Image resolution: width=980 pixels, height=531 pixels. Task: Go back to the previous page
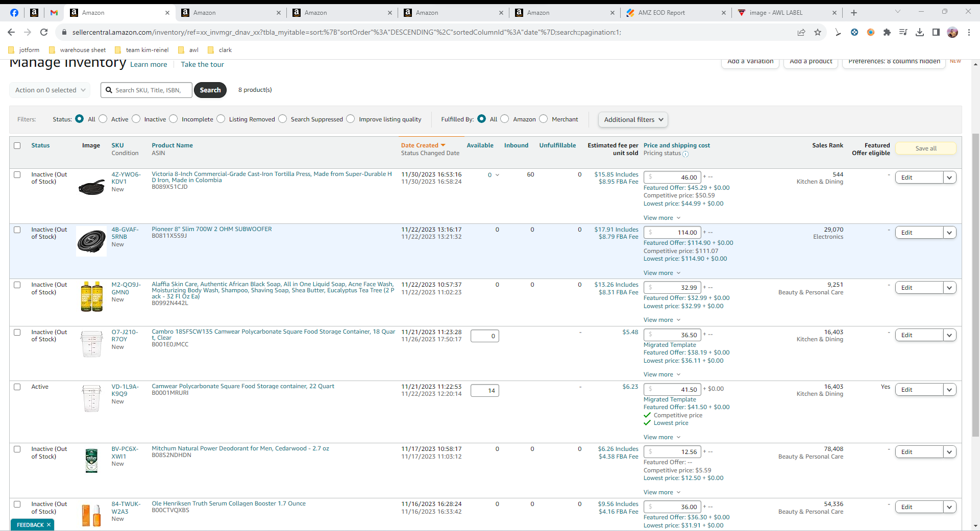[x=11, y=32]
